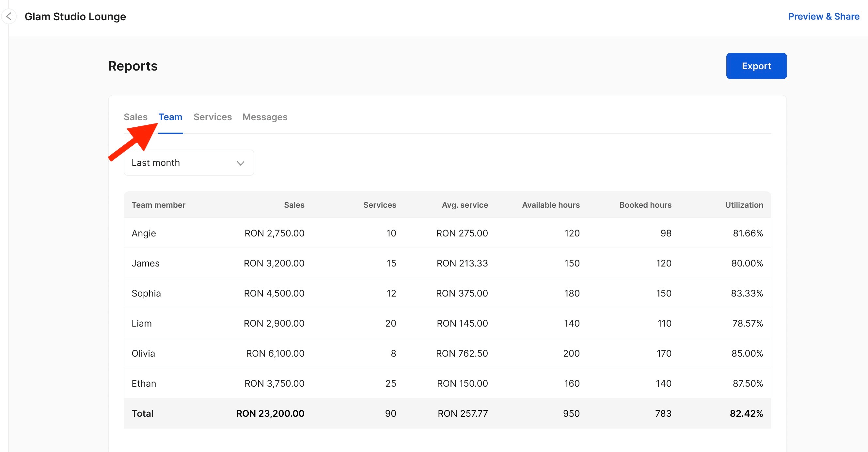
Task: Click Olivia's name in the table
Action: (x=143, y=353)
